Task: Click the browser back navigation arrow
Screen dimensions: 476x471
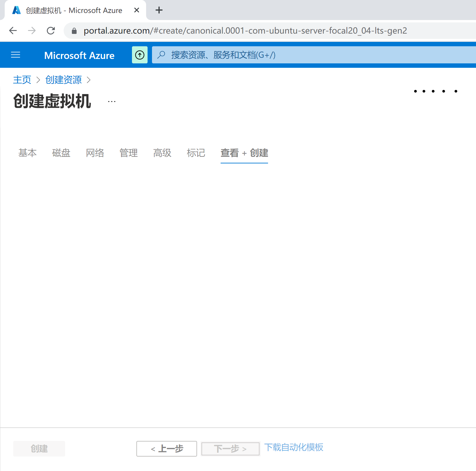Action: coord(13,30)
